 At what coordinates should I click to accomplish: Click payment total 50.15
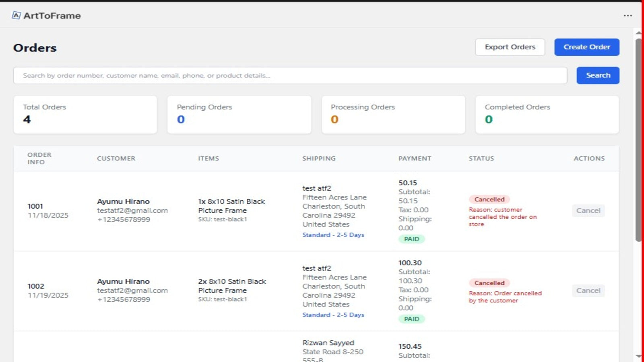(408, 183)
